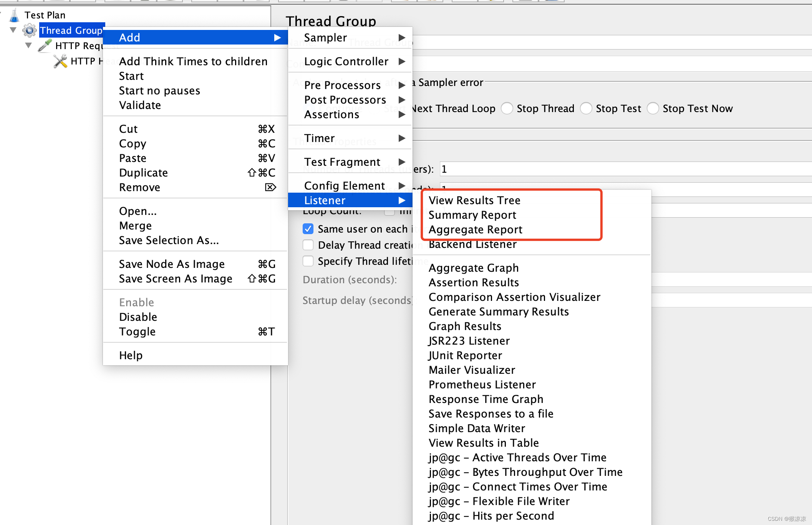Click the Number of Threads input field
The image size is (812, 525).
pos(626,169)
